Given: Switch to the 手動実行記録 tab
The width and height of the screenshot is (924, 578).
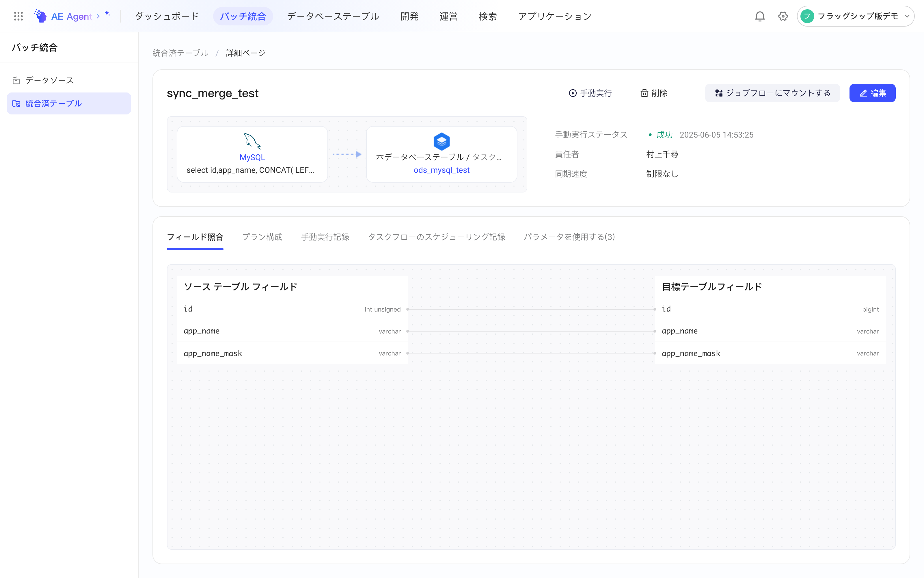Looking at the screenshot, I should click(x=325, y=237).
